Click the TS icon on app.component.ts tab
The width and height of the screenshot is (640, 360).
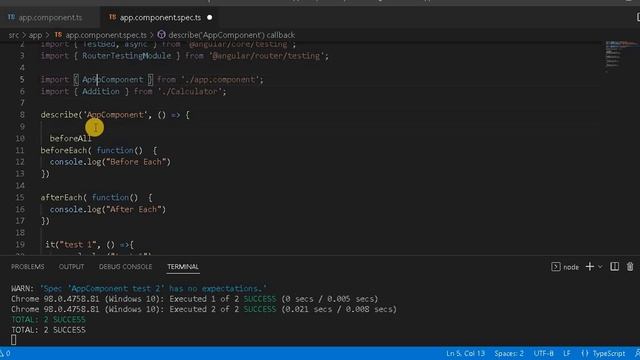pos(11,17)
